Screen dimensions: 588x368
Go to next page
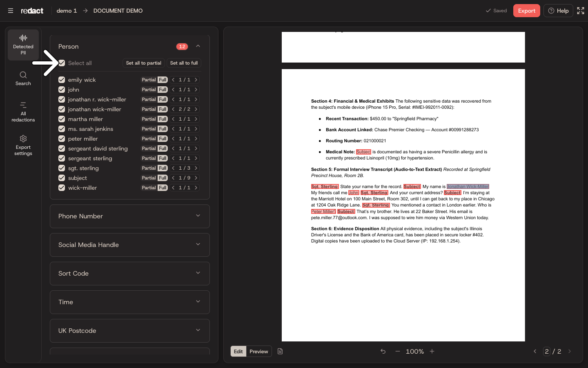pyautogui.click(x=570, y=351)
